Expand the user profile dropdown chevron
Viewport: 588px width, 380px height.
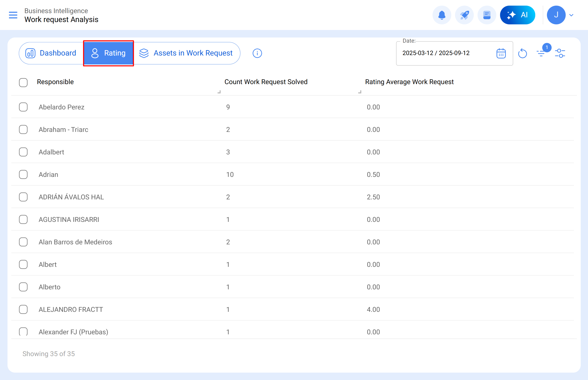pos(571,15)
